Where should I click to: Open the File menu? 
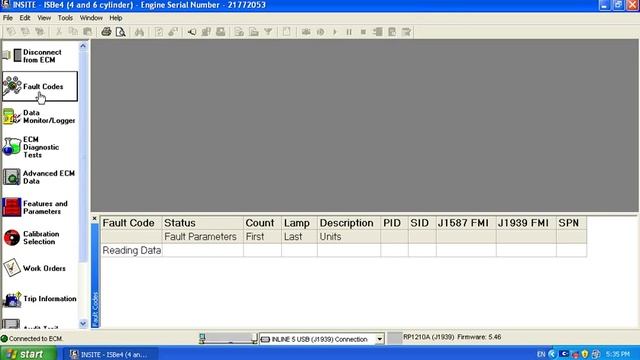click(x=8, y=18)
